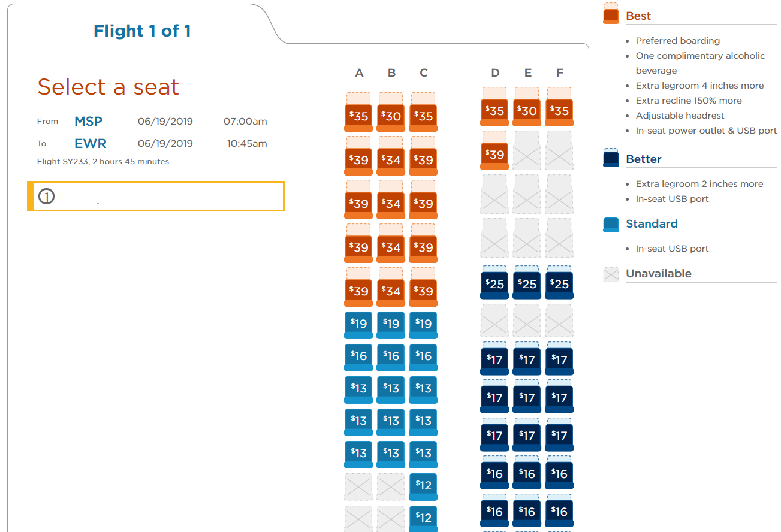Choose the $30 seat in column E, first row
The image size is (781, 532).
pyautogui.click(x=527, y=107)
